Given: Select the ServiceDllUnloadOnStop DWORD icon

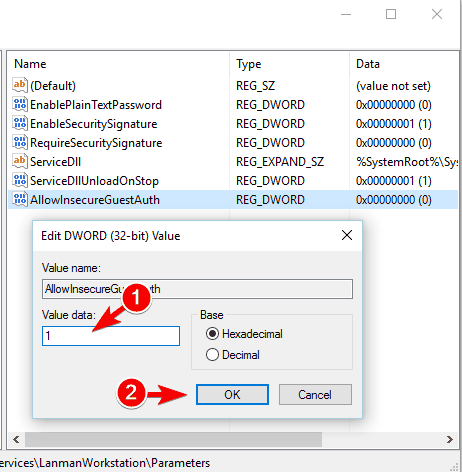Looking at the screenshot, I should (x=20, y=180).
